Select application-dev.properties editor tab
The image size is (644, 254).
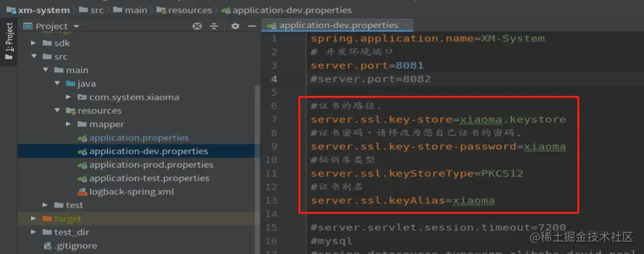(x=339, y=25)
